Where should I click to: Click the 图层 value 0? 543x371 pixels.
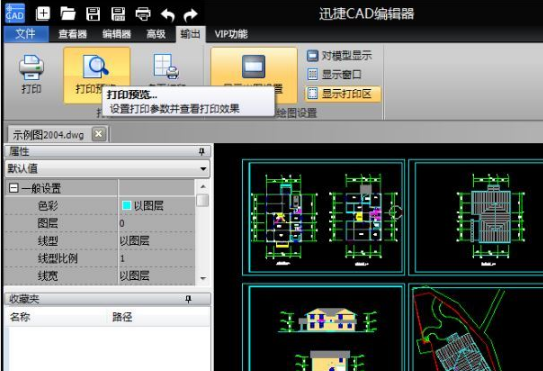[122, 223]
